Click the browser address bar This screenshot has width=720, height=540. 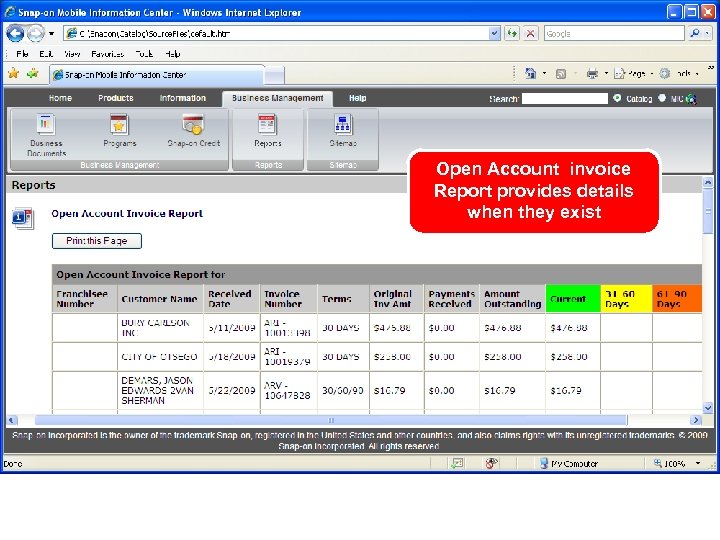click(277, 33)
